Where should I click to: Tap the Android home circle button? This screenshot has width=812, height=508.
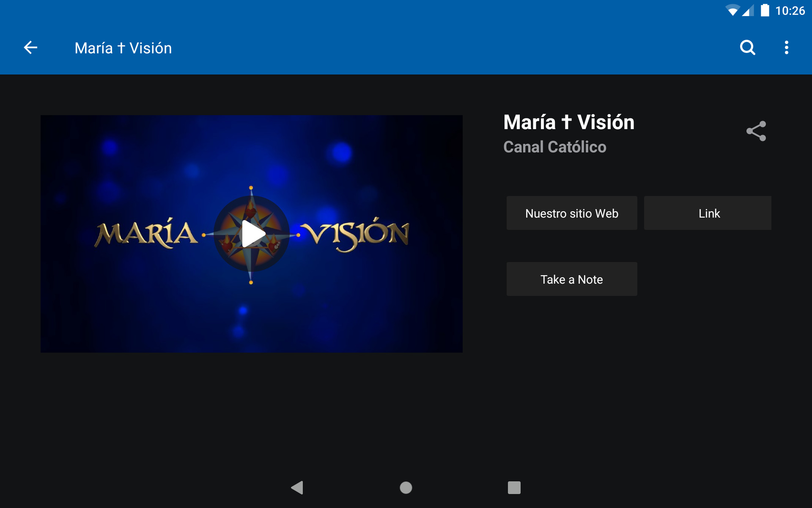[406, 488]
